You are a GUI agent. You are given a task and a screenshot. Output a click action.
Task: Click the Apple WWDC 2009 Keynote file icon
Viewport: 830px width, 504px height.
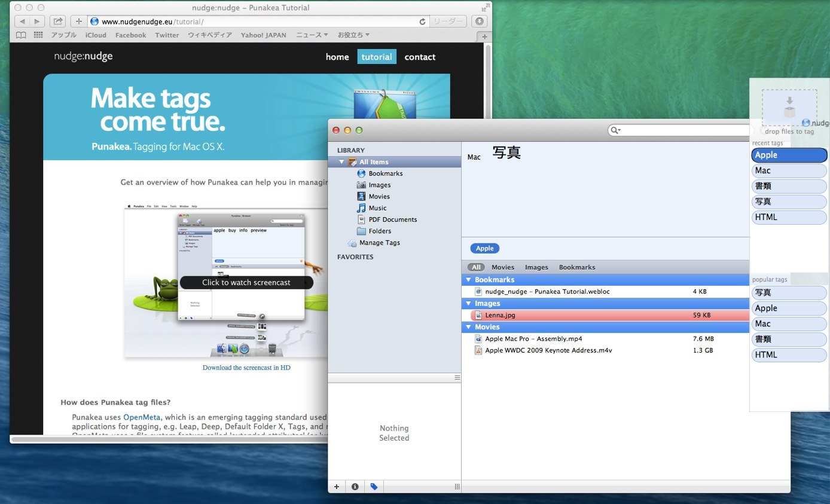coord(478,350)
